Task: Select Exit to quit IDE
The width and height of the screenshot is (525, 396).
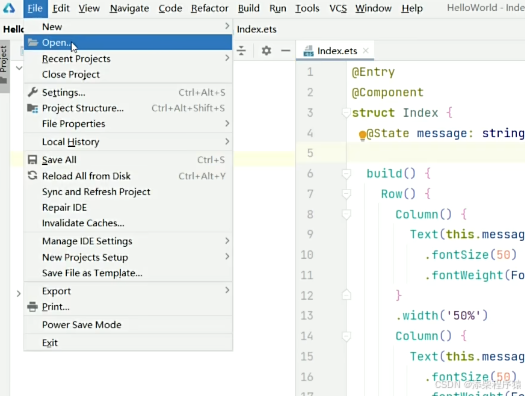Action: (128, 343)
